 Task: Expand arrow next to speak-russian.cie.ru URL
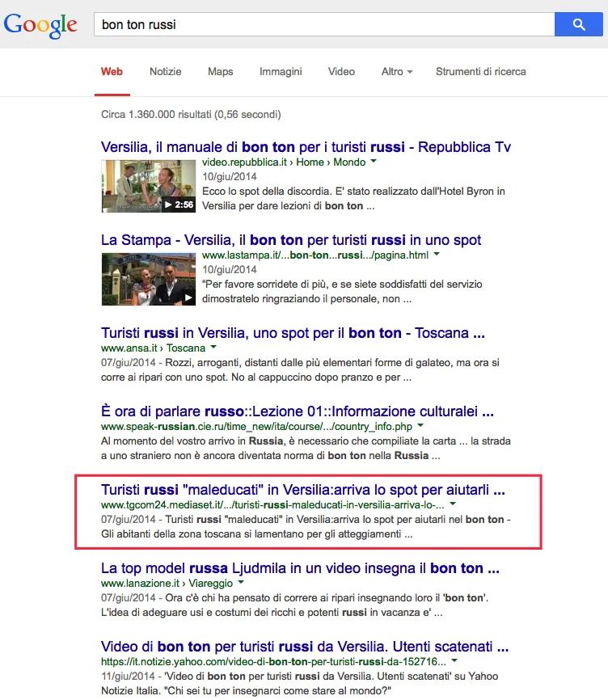[x=420, y=425]
